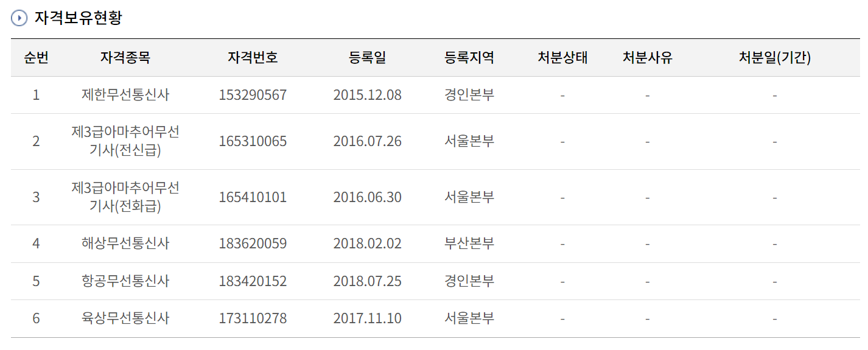Select license number 183620059

253,243
